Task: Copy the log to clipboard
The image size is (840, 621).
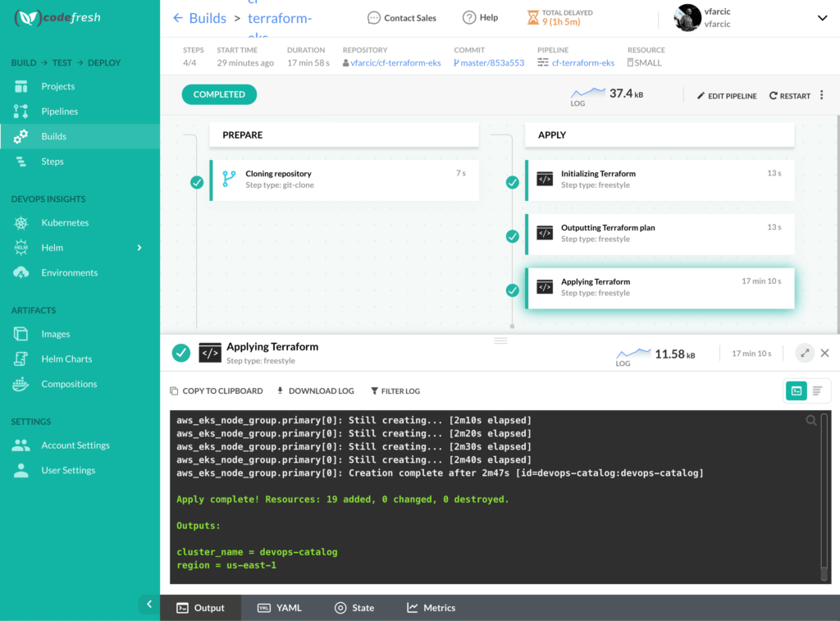Action: tap(217, 391)
